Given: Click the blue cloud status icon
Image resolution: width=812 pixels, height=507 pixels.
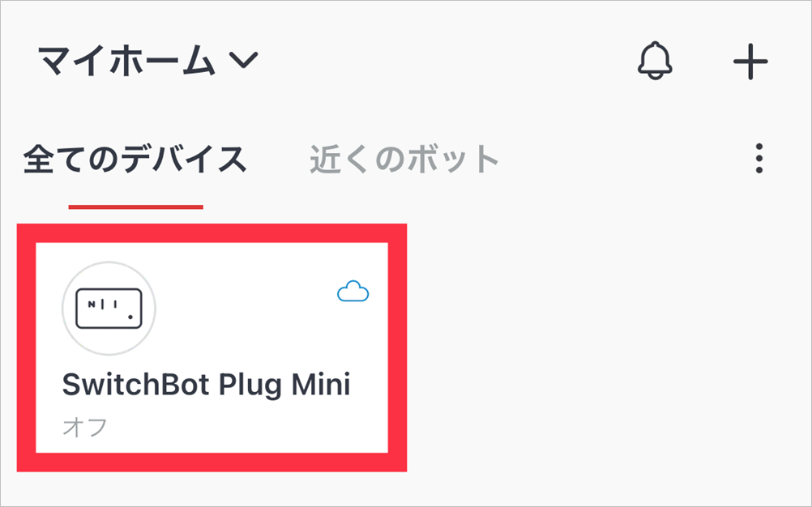Looking at the screenshot, I should [x=353, y=292].
